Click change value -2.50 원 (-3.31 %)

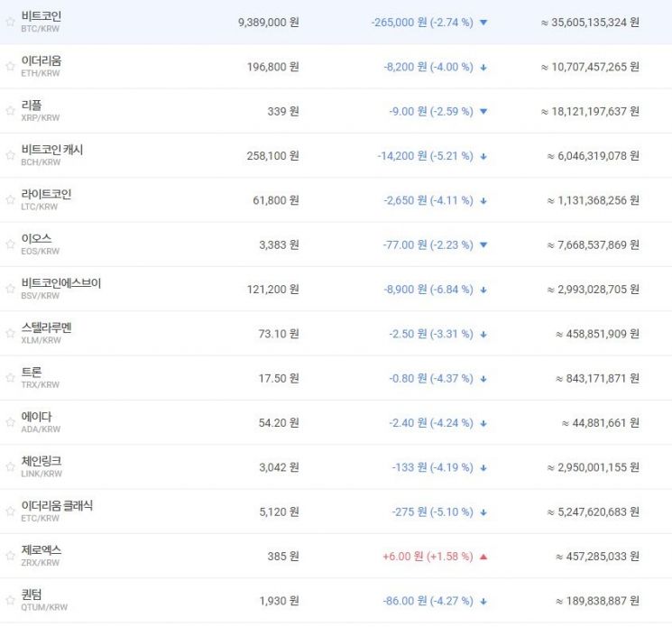coord(431,335)
